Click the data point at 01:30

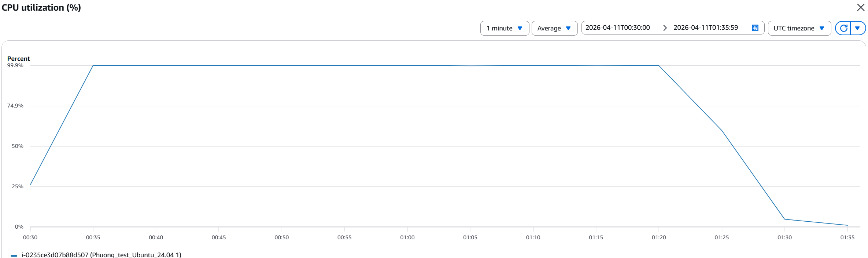pos(784,219)
